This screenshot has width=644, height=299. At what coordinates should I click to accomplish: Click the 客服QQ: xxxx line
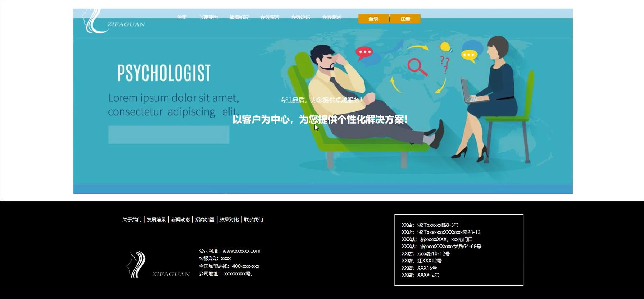pos(215,258)
